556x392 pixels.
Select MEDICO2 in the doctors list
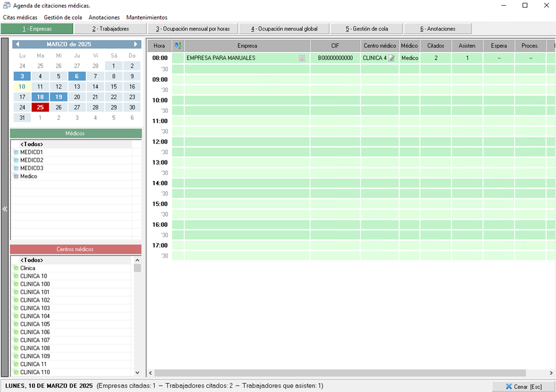(32, 160)
